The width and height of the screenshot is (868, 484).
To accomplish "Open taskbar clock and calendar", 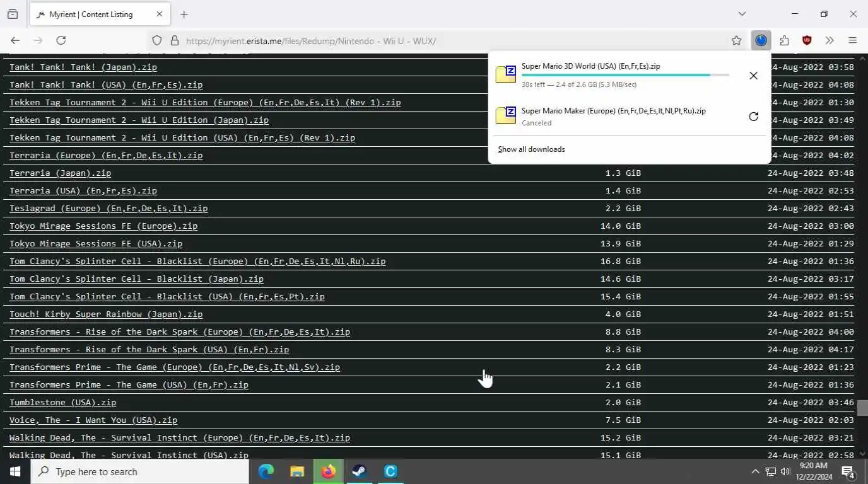I will (814, 471).
